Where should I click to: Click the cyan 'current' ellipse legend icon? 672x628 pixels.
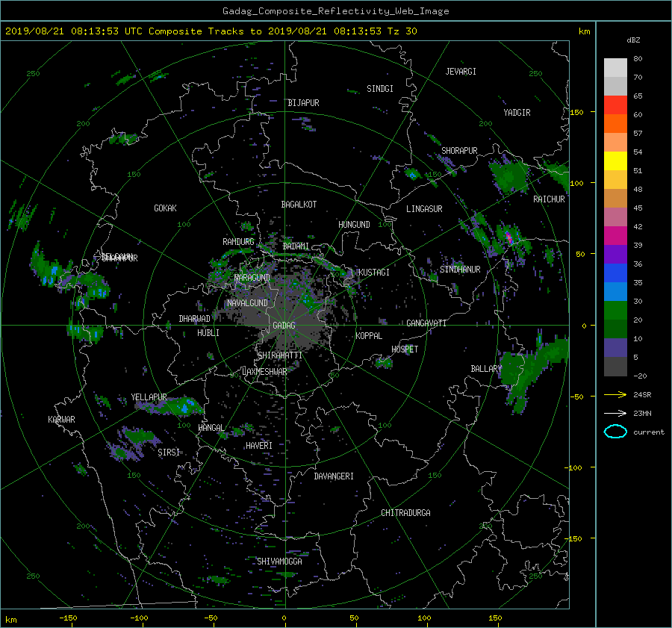click(x=615, y=432)
